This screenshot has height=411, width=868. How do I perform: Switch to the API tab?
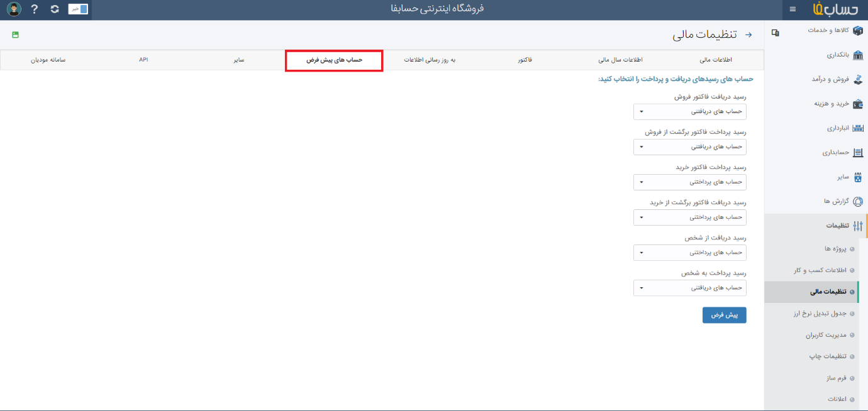143,60
